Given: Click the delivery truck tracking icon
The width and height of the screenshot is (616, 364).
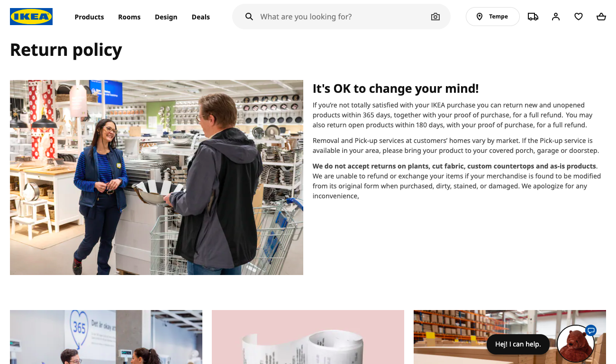Looking at the screenshot, I should (533, 17).
